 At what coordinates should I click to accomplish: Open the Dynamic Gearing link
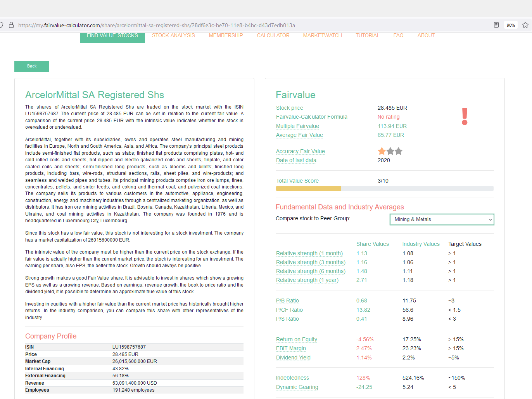pos(297,387)
